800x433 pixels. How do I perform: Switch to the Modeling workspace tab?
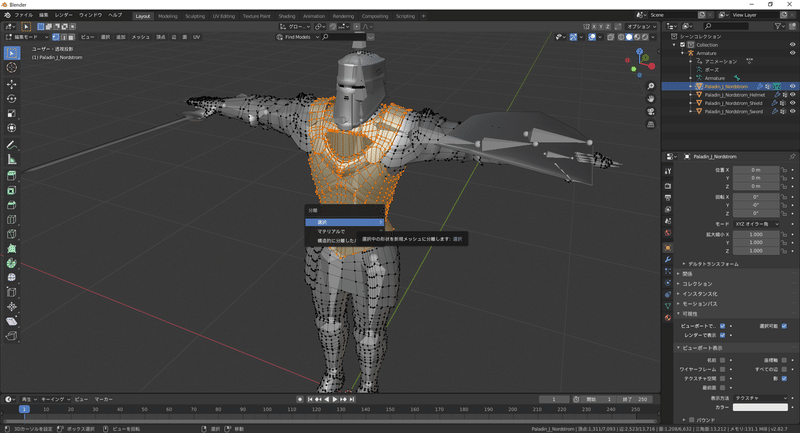167,16
